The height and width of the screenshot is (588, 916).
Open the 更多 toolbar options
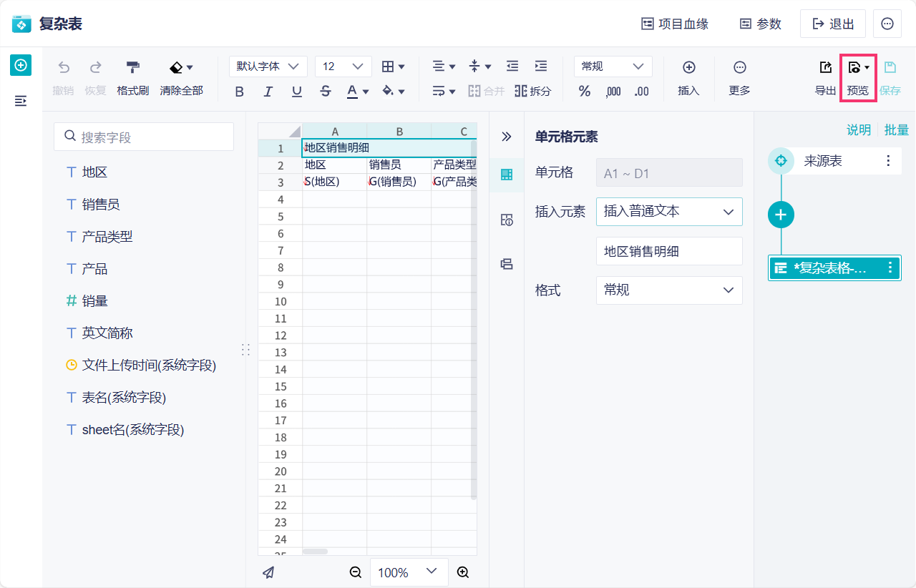740,78
